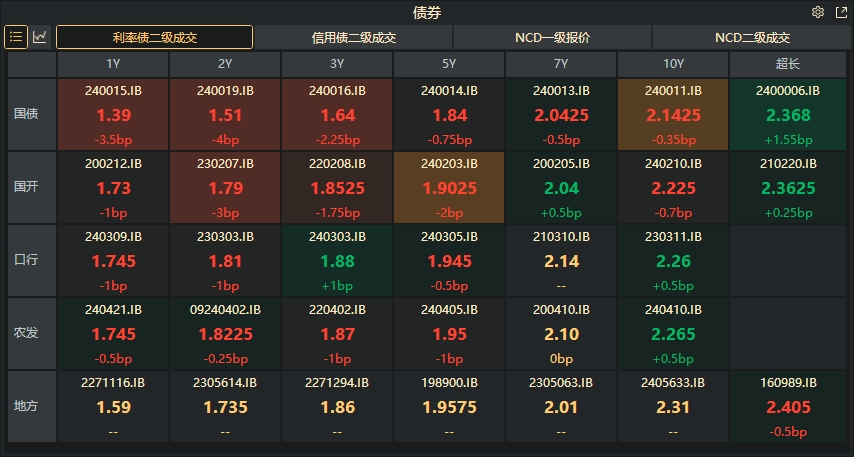The height and width of the screenshot is (457, 854).
Task: Switch to chart view icon
Action: pos(40,37)
